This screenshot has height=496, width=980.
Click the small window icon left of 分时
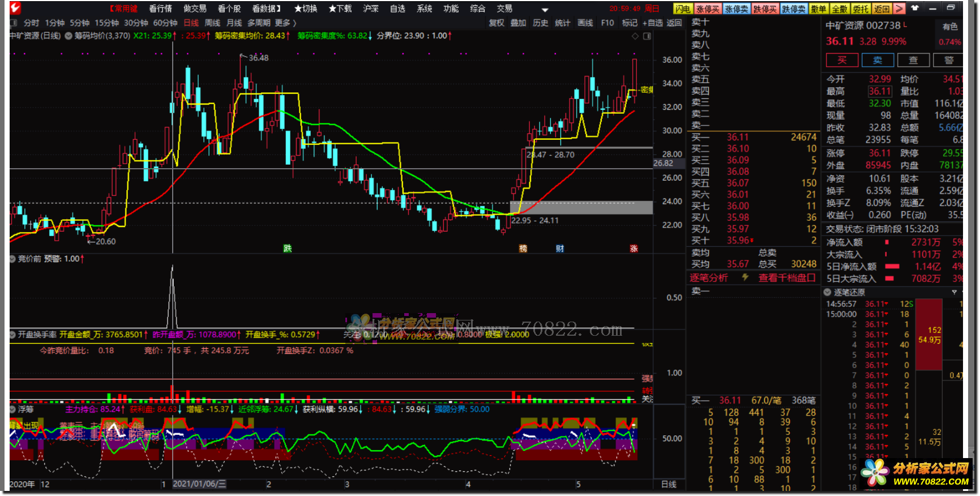[x=14, y=23]
